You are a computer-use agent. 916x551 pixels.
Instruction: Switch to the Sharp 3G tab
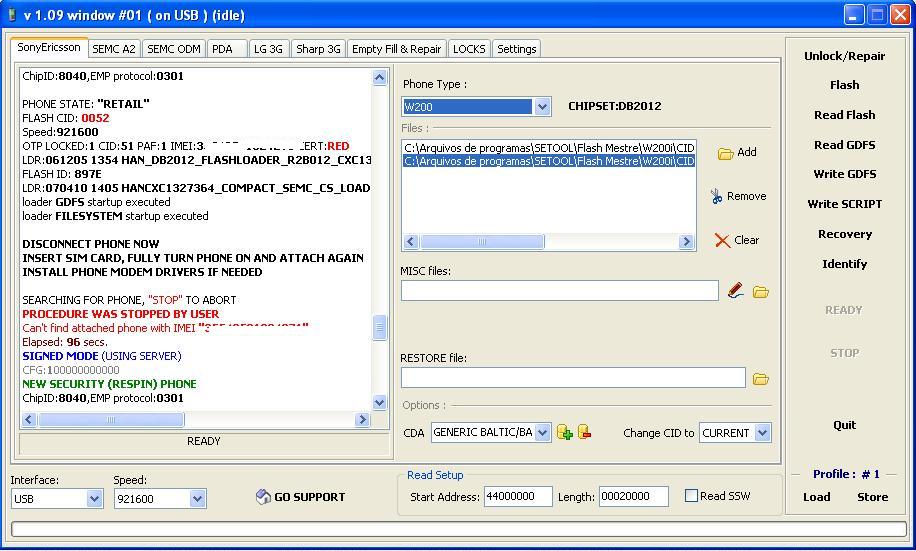pyautogui.click(x=318, y=49)
